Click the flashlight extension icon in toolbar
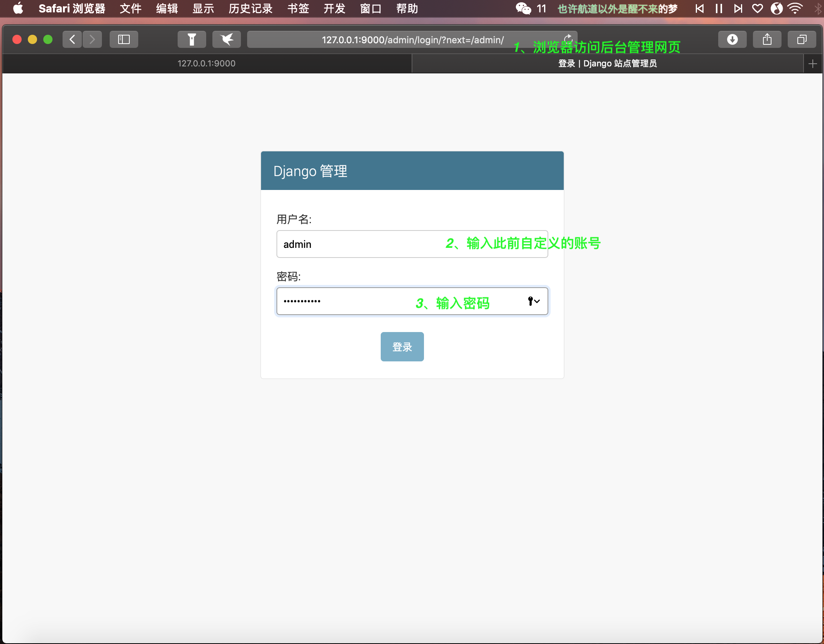This screenshot has height=644, width=824. [x=192, y=39]
